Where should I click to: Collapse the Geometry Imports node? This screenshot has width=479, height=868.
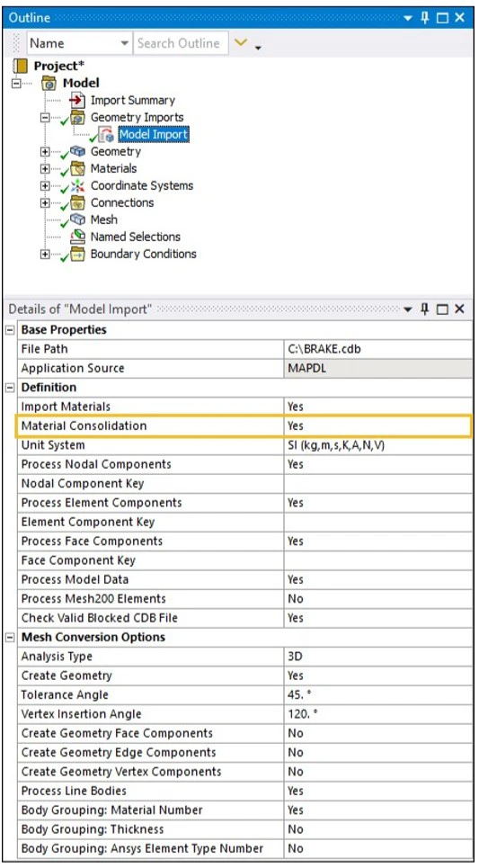point(45,117)
